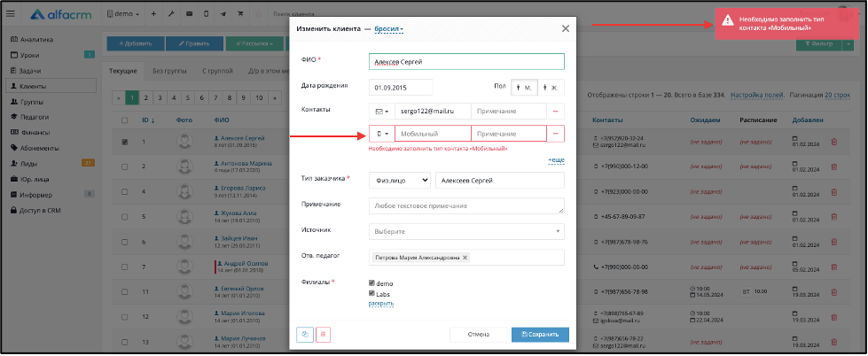The height and width of the screenshot is (356, 868).
Task: Switch to Без группы tab
Action: point(169,71)
